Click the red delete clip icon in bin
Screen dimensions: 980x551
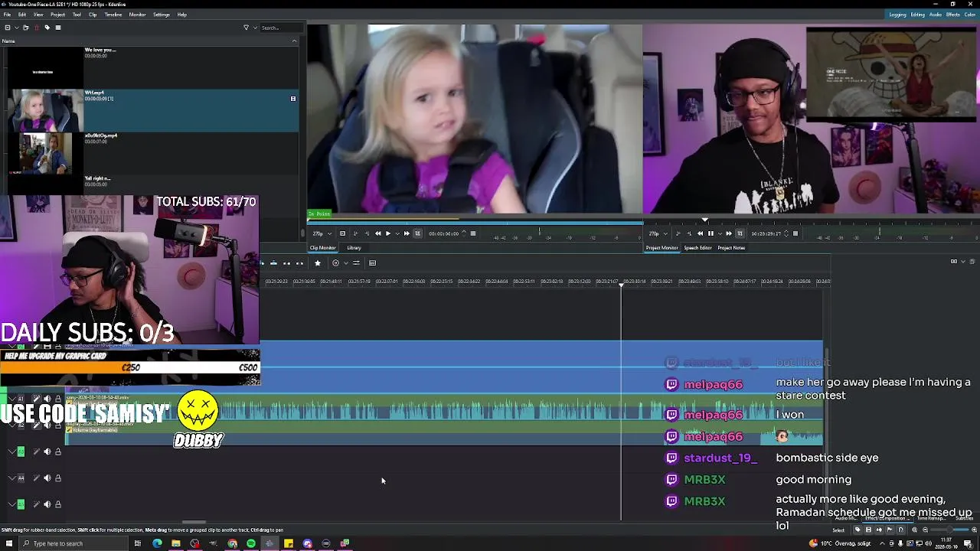click(37, 28)
